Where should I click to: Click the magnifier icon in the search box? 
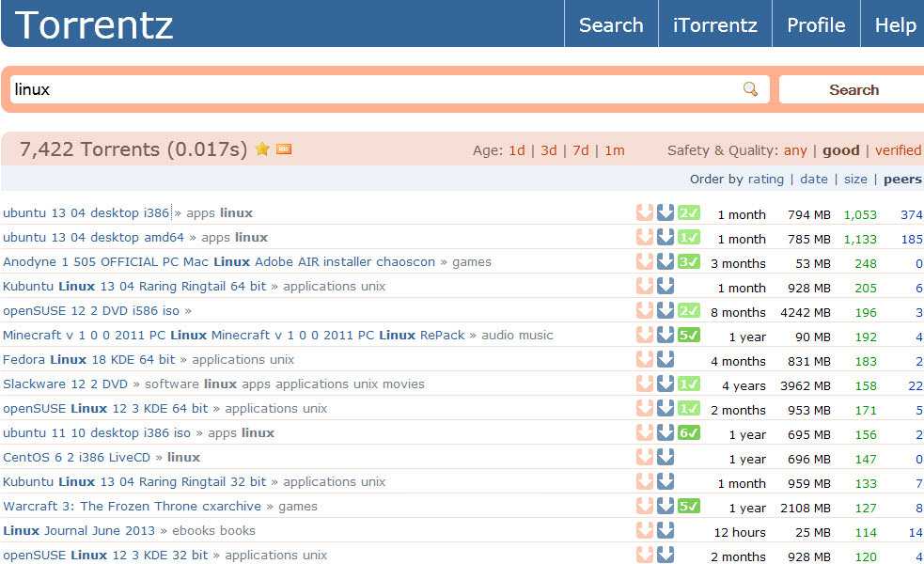pyautogui.click(x=750, y=89)
